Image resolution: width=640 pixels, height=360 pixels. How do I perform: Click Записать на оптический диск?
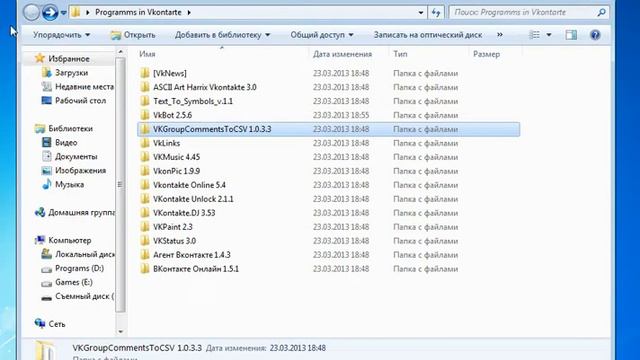pos(428,35)
